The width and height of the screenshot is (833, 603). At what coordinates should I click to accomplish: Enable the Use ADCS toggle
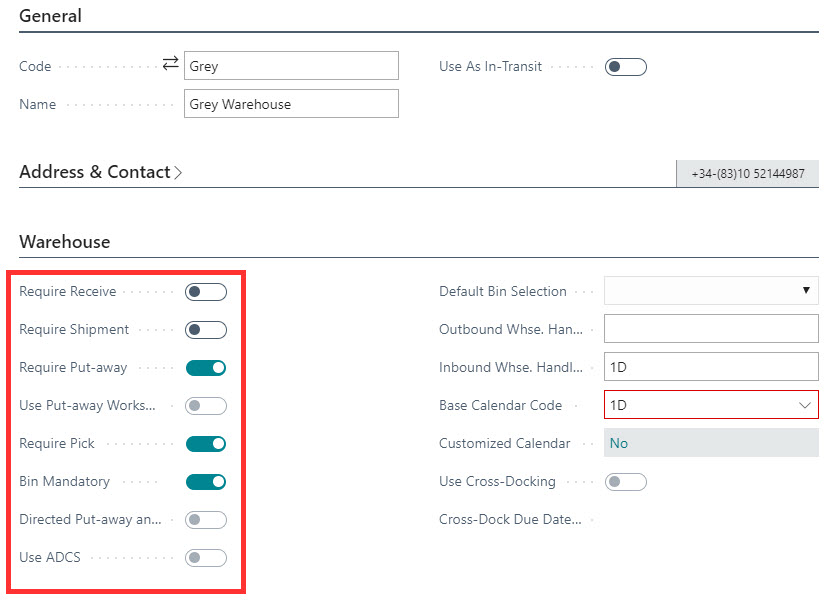pos(206,558)
